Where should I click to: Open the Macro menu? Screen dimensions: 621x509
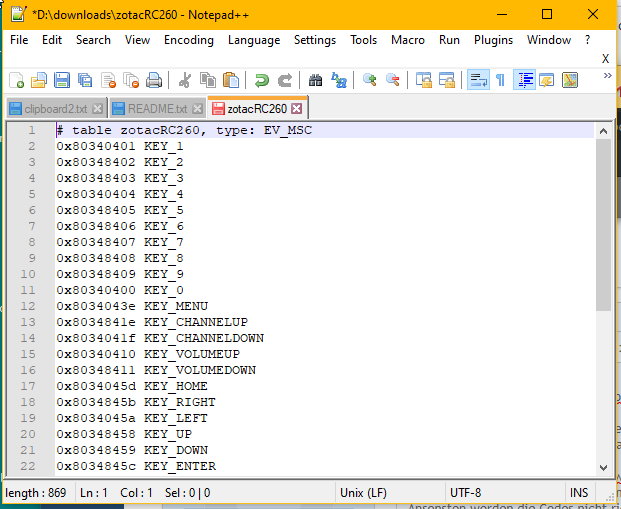(408, 40)
